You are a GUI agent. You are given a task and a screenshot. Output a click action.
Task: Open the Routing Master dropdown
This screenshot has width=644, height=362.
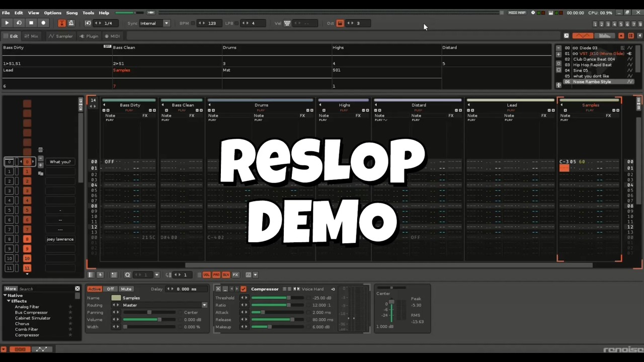tap(159, 305)
